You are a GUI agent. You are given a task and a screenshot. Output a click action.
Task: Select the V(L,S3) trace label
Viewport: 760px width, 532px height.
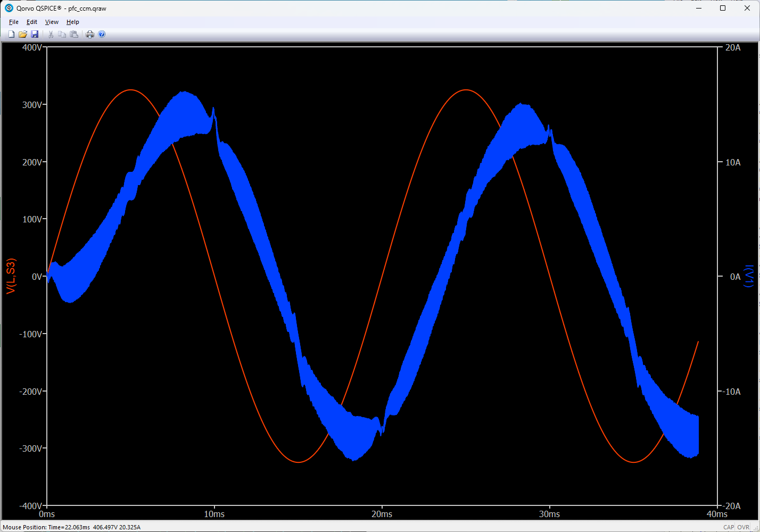(x=11, y=276)
